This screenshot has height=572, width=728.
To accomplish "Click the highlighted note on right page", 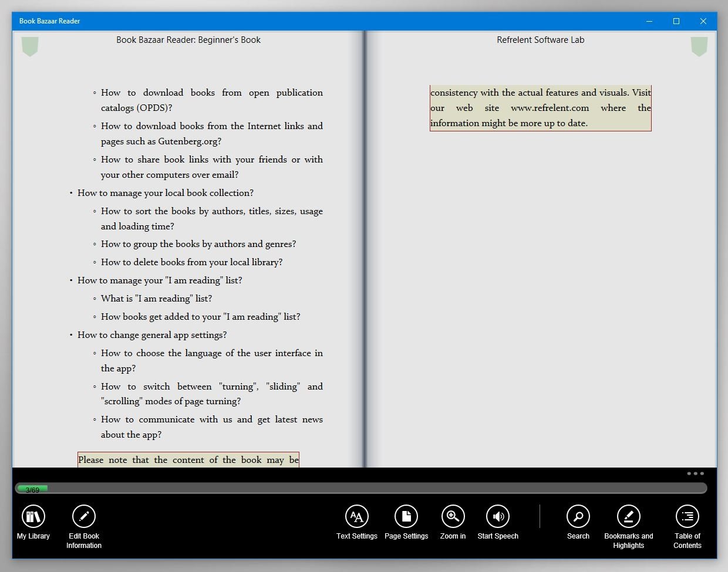I will click(x=541, y=108).
